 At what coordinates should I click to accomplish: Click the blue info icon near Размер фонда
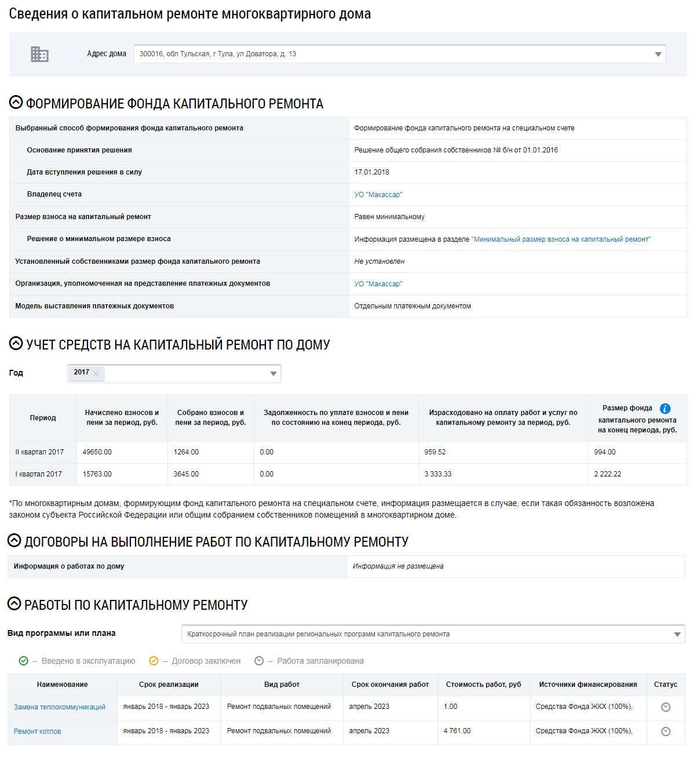point(665,409)
